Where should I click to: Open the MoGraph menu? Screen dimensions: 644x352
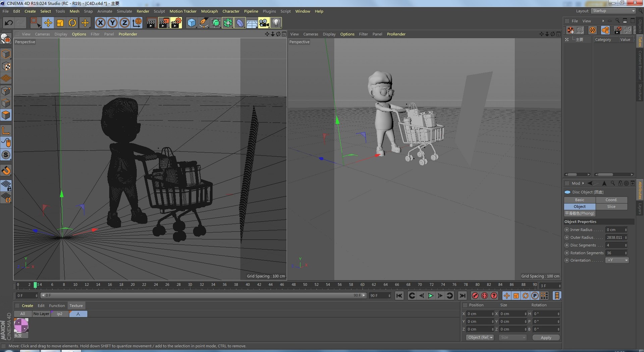point(209,11)
